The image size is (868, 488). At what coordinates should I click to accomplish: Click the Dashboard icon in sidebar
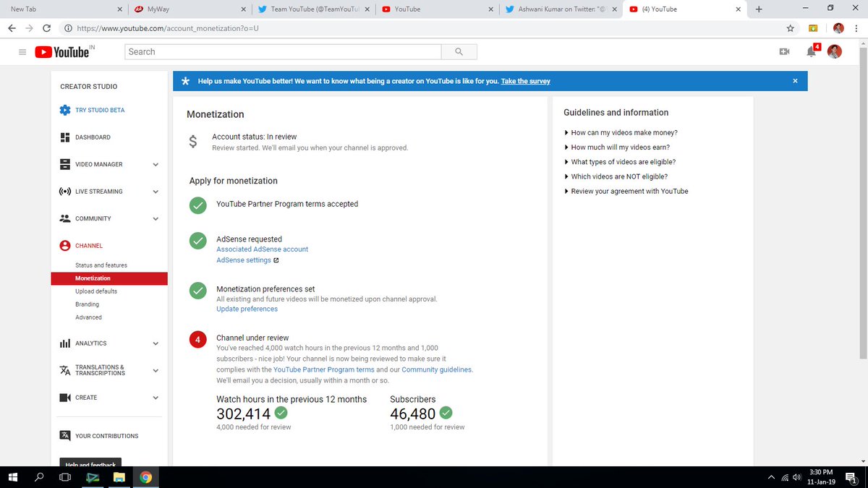(x=65, y=137)
